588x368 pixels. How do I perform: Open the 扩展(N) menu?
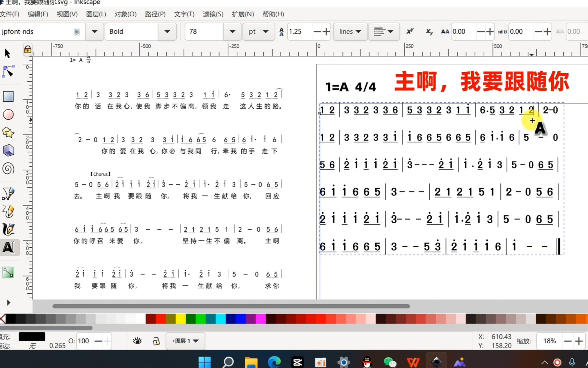243,14
